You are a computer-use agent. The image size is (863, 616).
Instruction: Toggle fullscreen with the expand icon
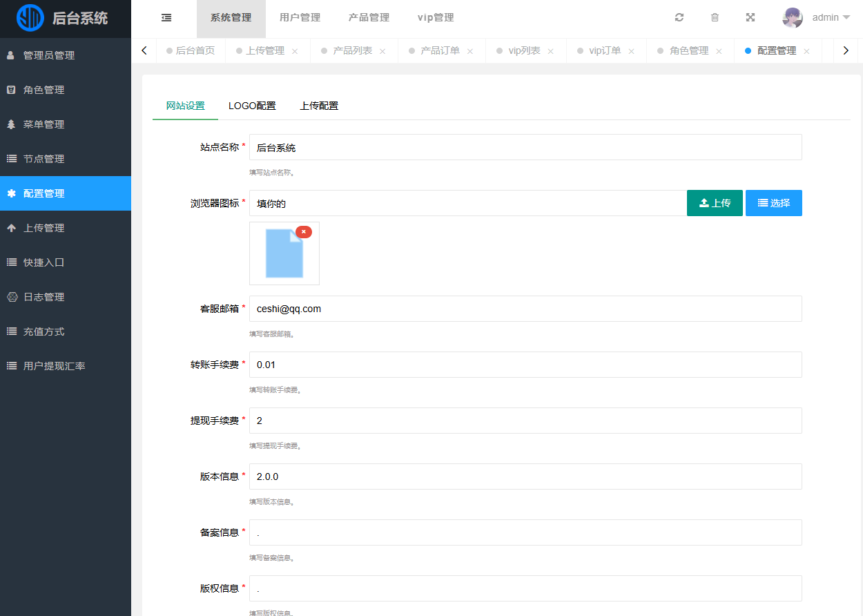(750, 18)
